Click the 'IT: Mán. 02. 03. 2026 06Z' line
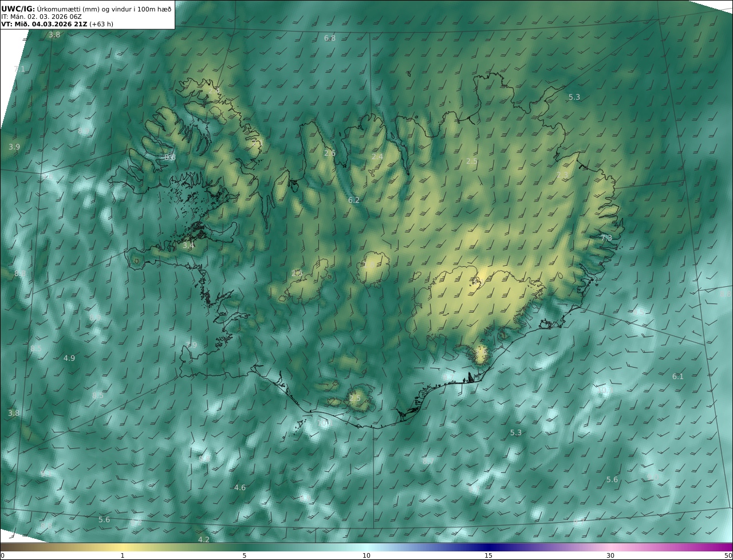 tap(41, 17)
